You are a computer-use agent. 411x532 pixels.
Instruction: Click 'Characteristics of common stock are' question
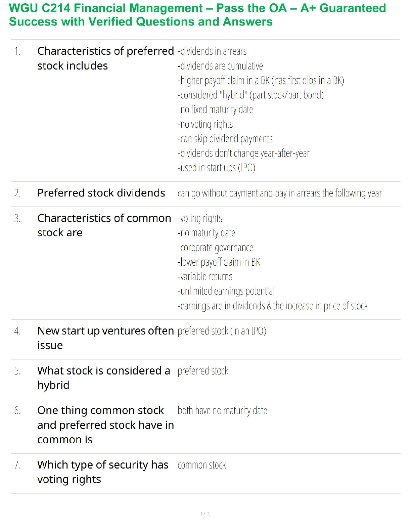(x=104, y=225)
